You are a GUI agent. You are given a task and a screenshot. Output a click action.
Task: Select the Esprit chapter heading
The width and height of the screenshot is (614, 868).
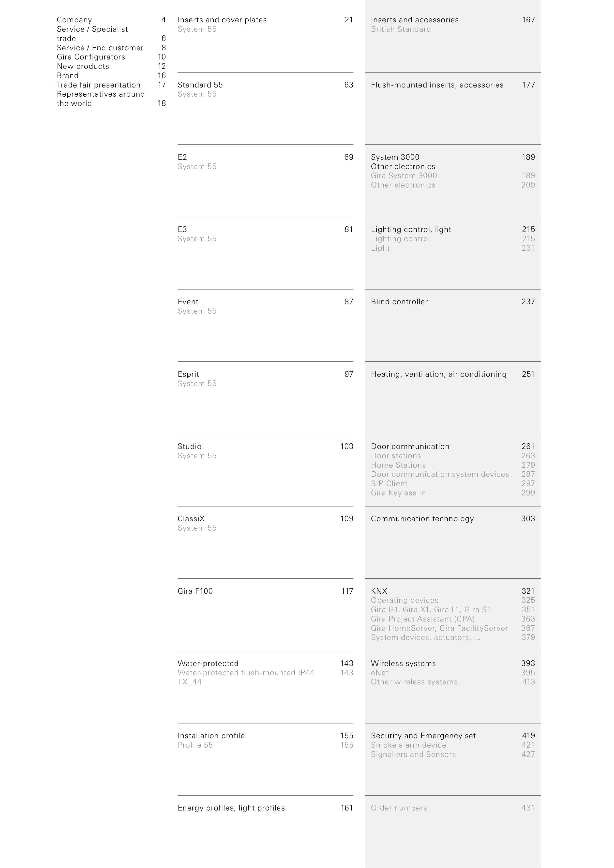click(188, 374)
